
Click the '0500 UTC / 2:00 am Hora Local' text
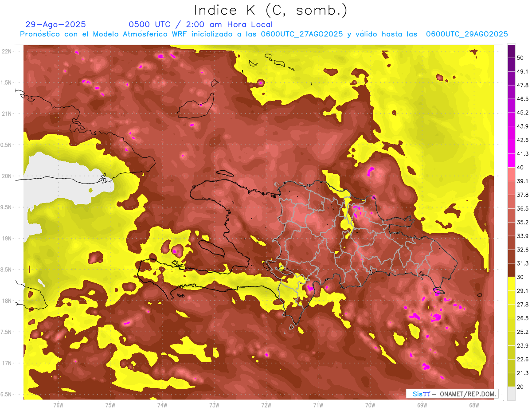point(200,24)
